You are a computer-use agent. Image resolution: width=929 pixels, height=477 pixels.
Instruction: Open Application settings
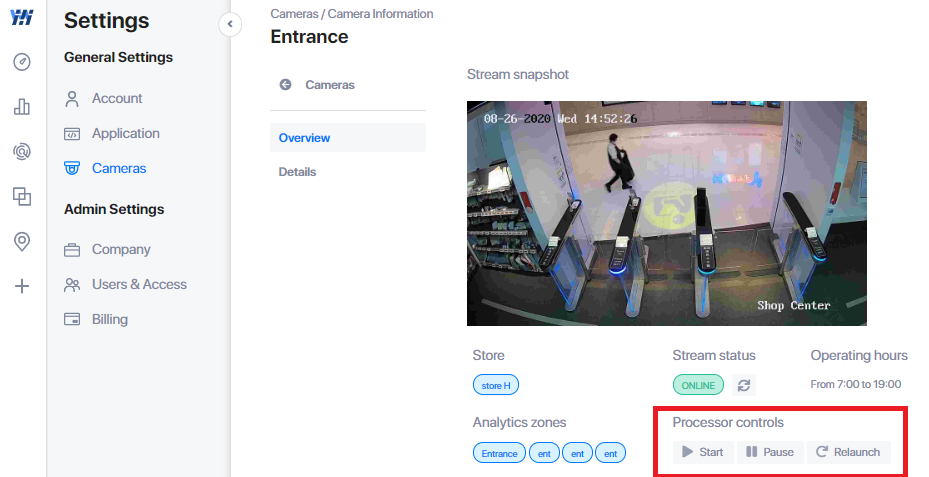pyautogui.click(x=112, y=133)
